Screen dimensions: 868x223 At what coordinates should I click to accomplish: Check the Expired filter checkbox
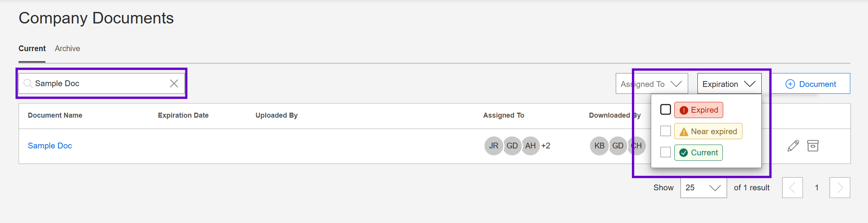665,110
